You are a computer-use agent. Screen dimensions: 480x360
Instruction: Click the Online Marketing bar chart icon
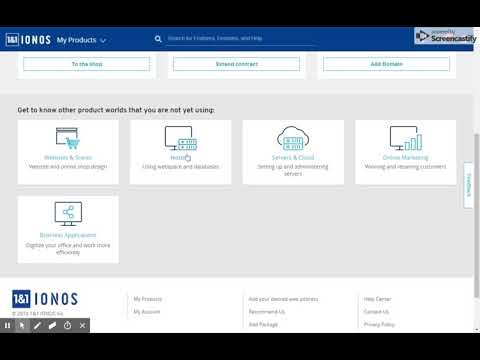coord(406,138)
